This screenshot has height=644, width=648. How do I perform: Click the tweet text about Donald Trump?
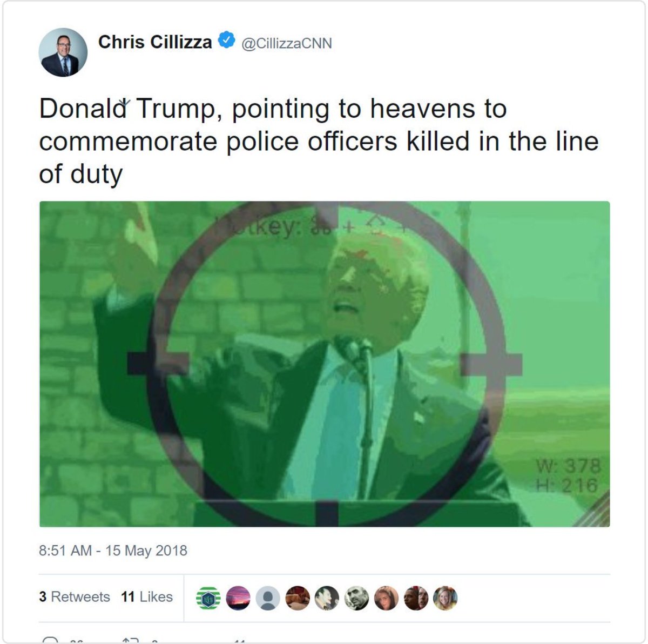[319, 142]
